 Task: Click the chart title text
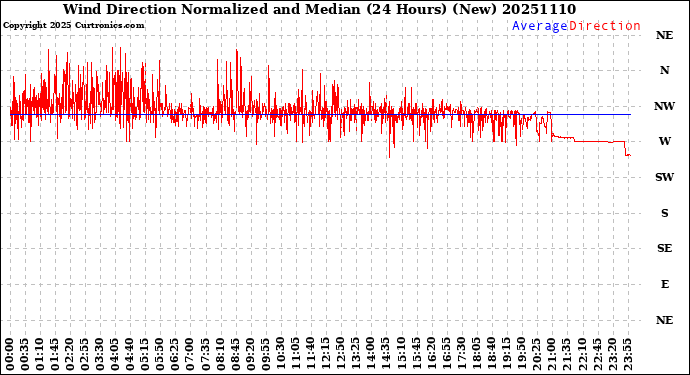tap(319, 9)
